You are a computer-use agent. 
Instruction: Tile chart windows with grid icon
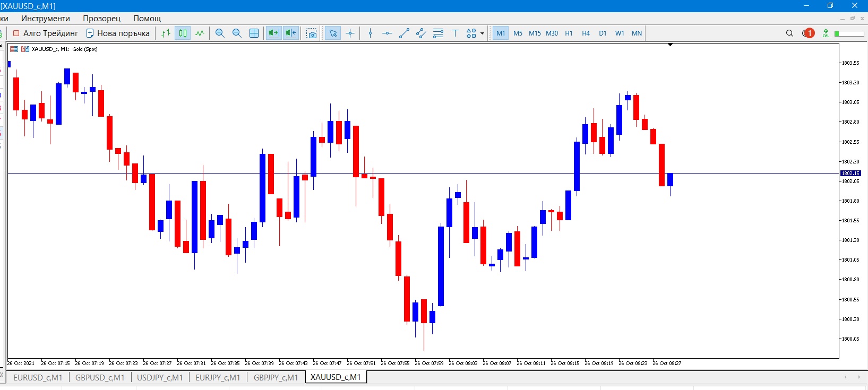coord(254,33)
